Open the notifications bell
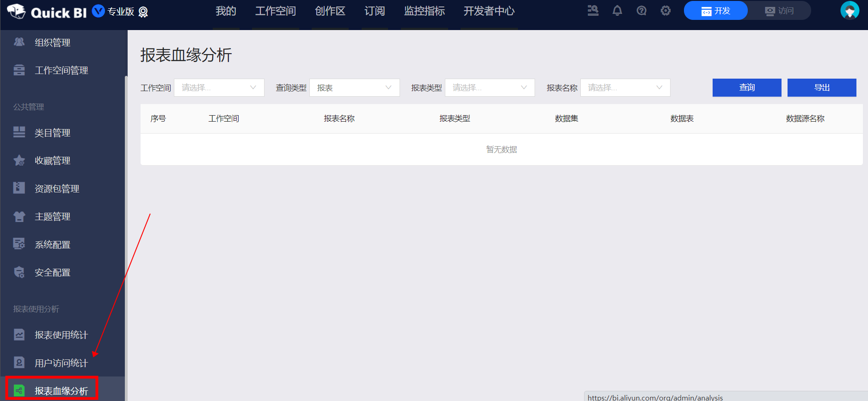 point(617,11)
